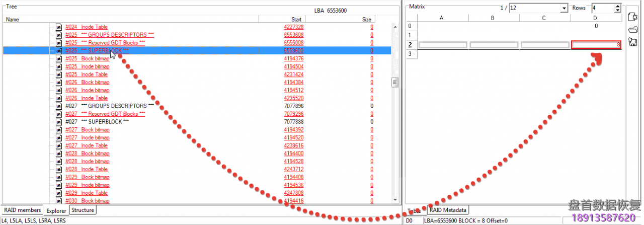Switch to the RAID members tab

[x=22, y=210]
